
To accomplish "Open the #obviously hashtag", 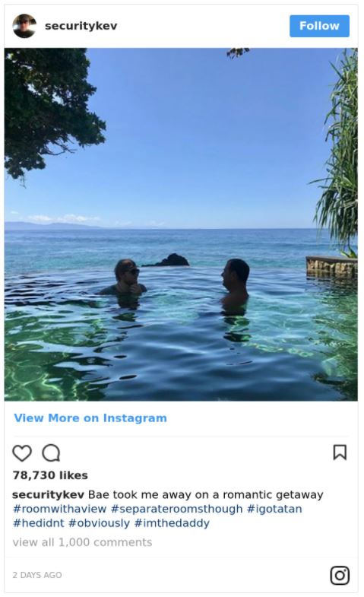I will [x=99, y=523].
